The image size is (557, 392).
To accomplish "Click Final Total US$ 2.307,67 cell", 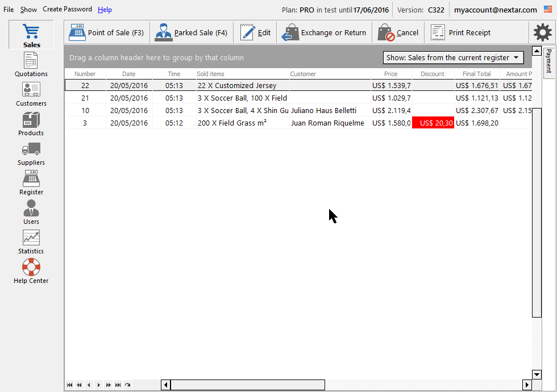I will tap(477, 110).
